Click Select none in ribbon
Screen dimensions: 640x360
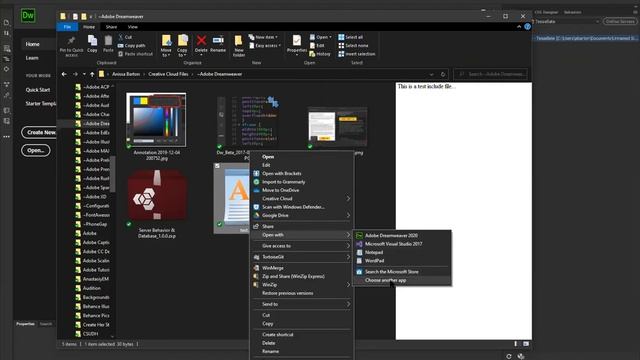353,46
